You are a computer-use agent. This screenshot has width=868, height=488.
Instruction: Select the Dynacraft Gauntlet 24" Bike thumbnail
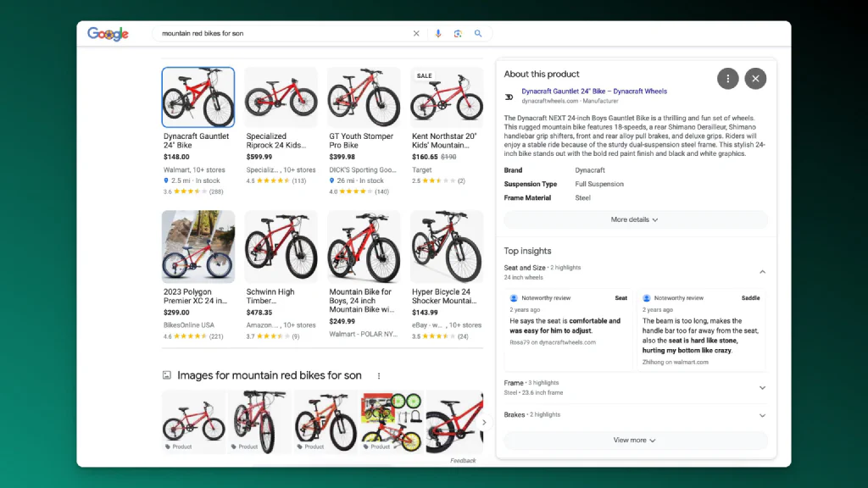pyautogui.click(x=198, y=97)
